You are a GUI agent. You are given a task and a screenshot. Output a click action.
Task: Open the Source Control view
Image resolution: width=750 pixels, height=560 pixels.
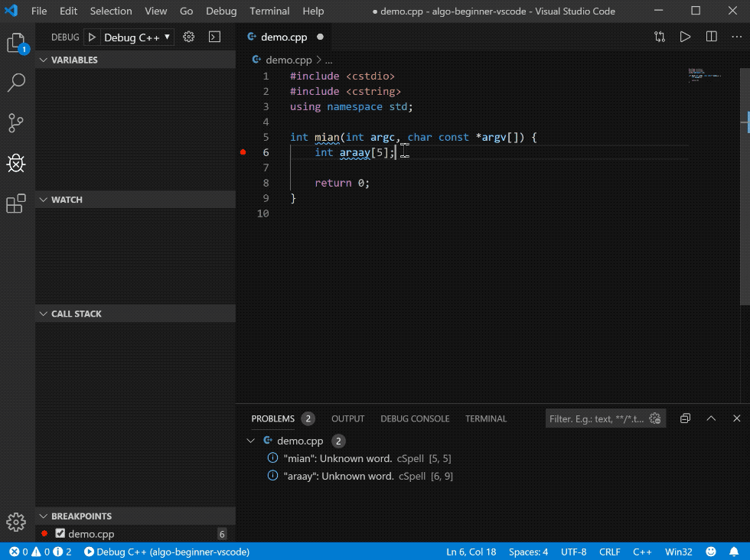pos(16,122)
